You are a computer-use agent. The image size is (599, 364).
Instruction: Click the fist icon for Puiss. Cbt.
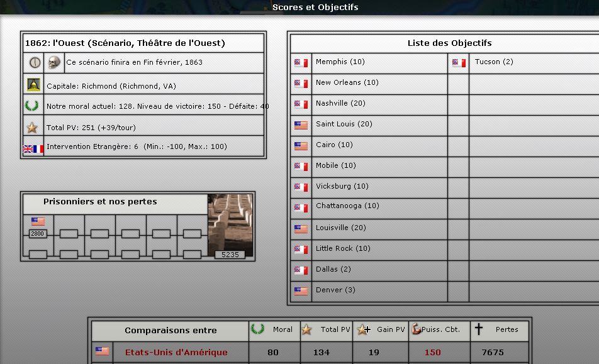[416, 329]
